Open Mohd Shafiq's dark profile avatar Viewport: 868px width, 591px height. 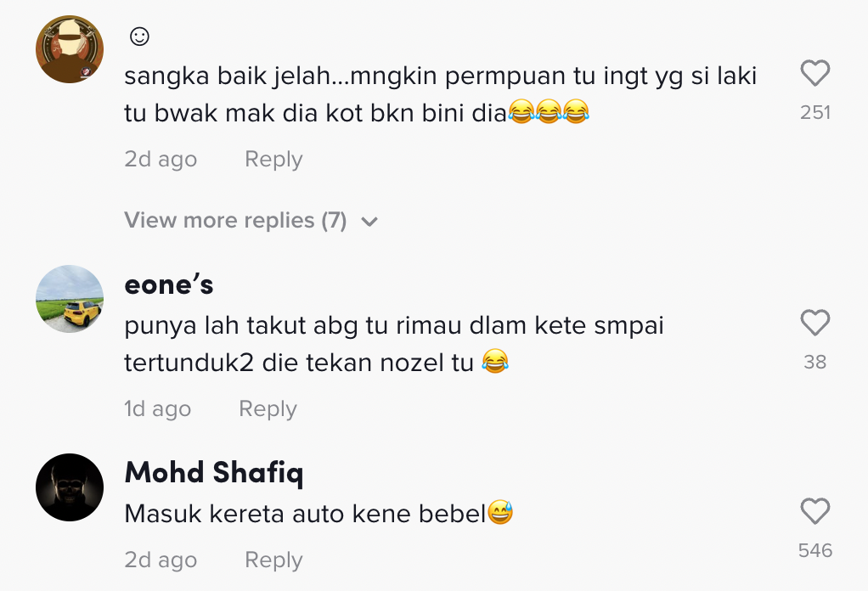click(x=70, y=487)
